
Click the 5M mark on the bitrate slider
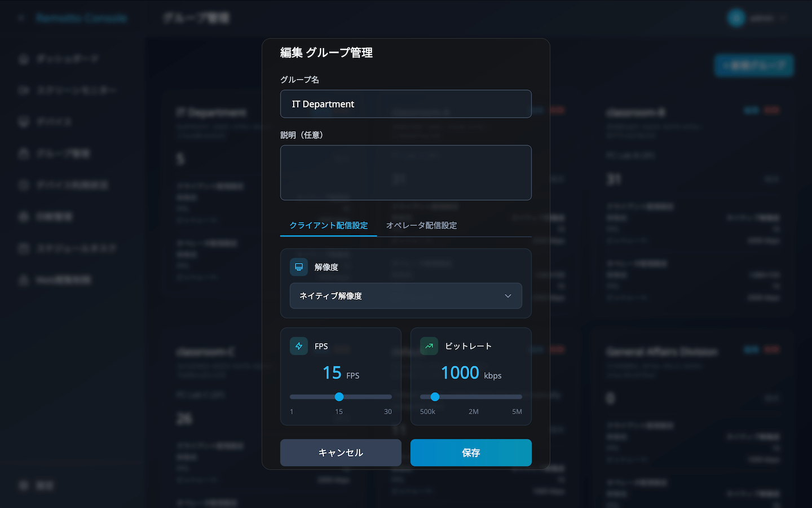click(517, 411)
